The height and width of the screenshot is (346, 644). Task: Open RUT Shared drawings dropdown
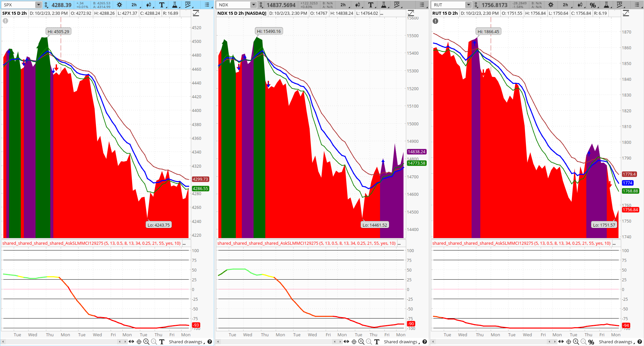(616, 342)
